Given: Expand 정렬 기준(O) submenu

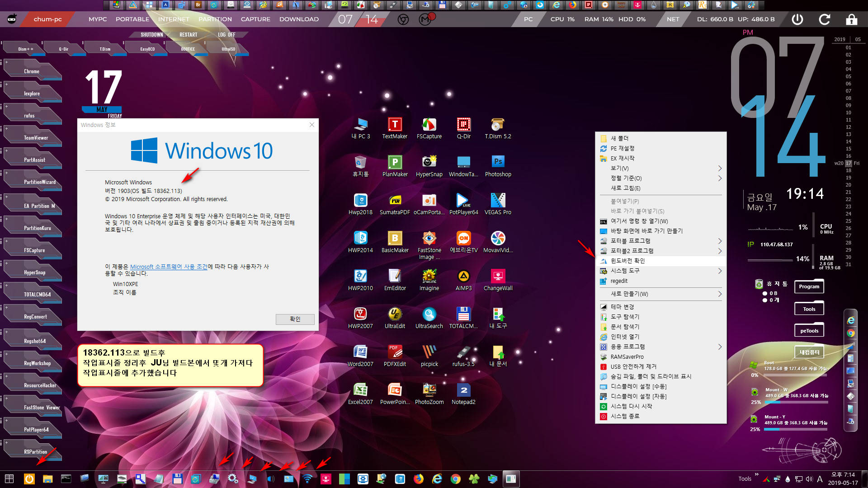Looking at the screenshot, I should pyautogui.click(x=661, y=178).
